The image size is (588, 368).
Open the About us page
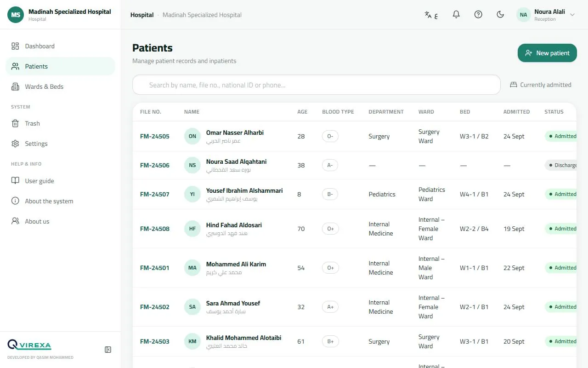tap(60, 221)
